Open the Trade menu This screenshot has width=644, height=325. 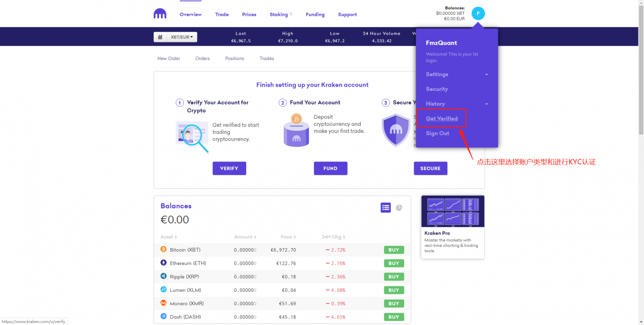(x=222, y=14)
